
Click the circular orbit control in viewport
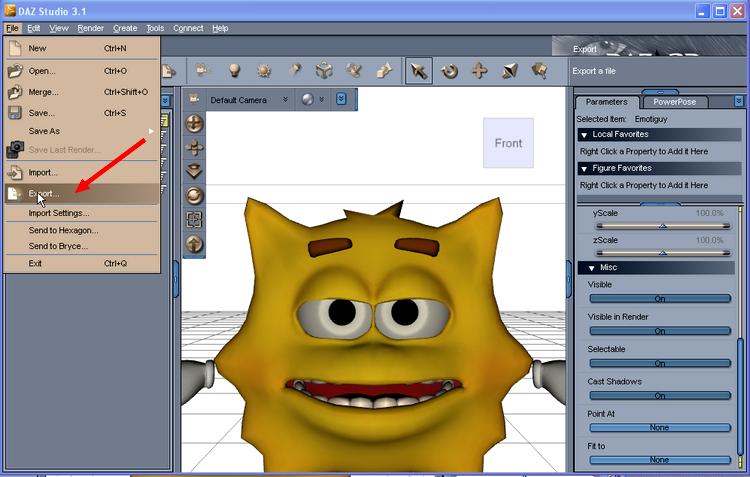click(194, 196)
